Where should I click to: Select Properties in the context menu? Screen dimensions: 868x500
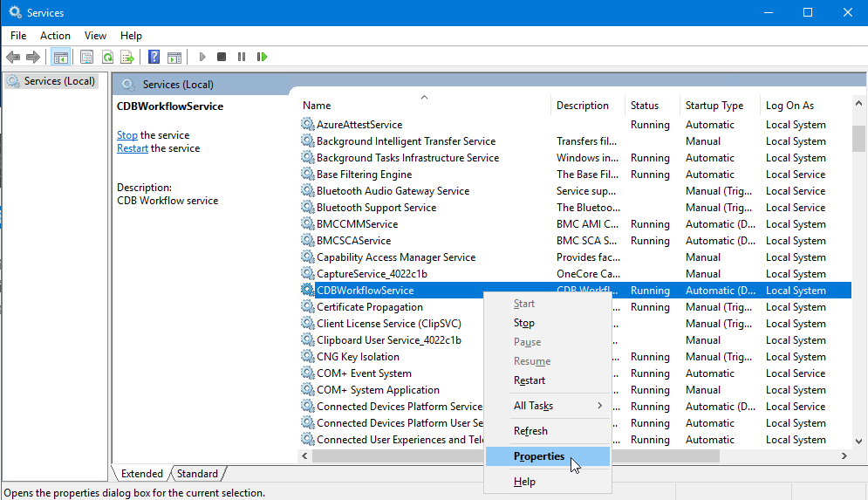(x=548, y=456)
